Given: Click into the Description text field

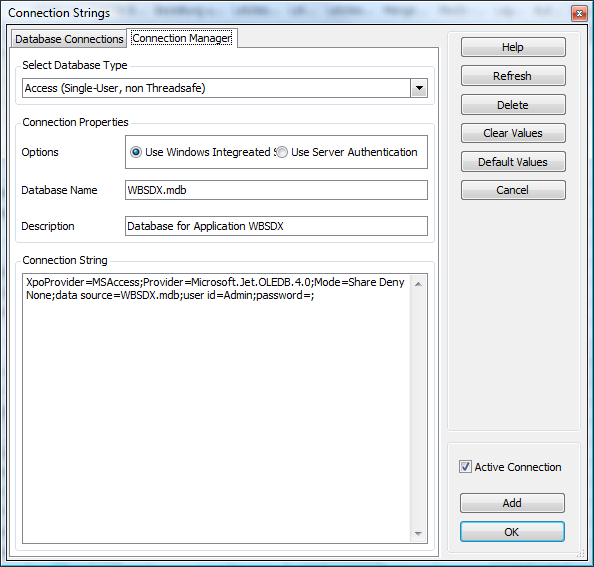Looking at the screenshot, I should point(276,226).
